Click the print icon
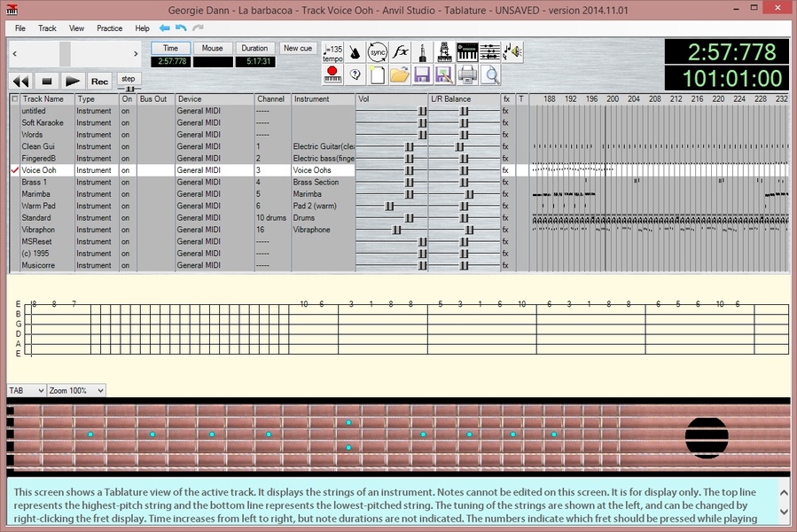 pyautogui.click(x=467, y=74)
